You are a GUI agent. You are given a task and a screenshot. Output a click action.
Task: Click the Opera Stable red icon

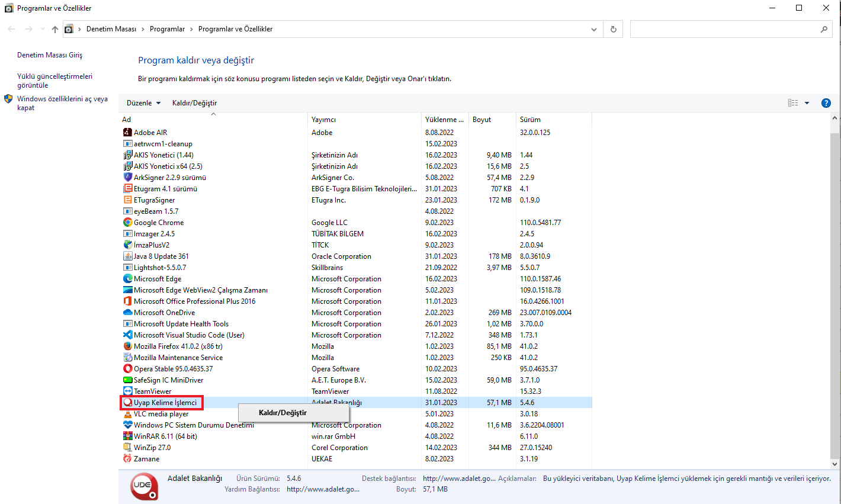[x=127, y=369]
